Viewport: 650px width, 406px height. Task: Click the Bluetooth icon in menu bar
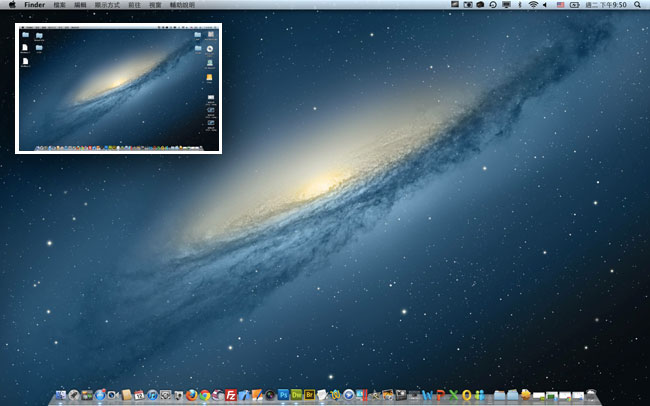[520, 5]
